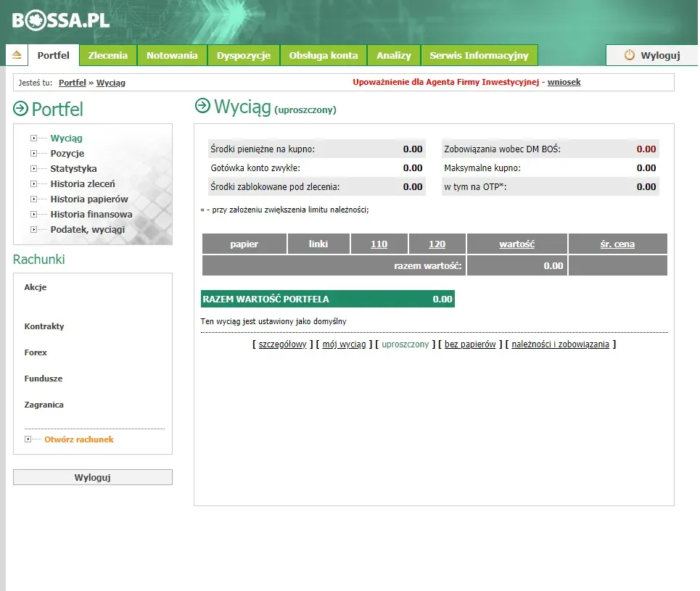Switch to the mój wyciąg view
700x591 pixels.
click(x=344, y=344)
